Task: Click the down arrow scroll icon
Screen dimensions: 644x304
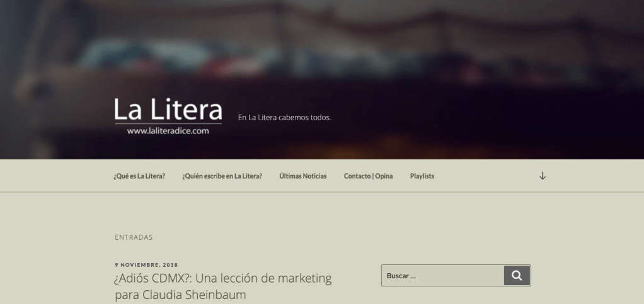Action: tap(543, 176)
